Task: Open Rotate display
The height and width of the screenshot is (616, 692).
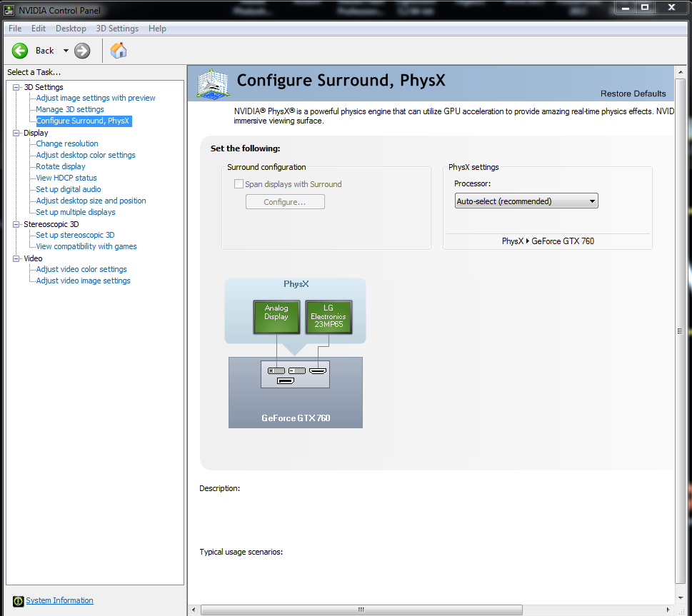Action: (61, 166)
